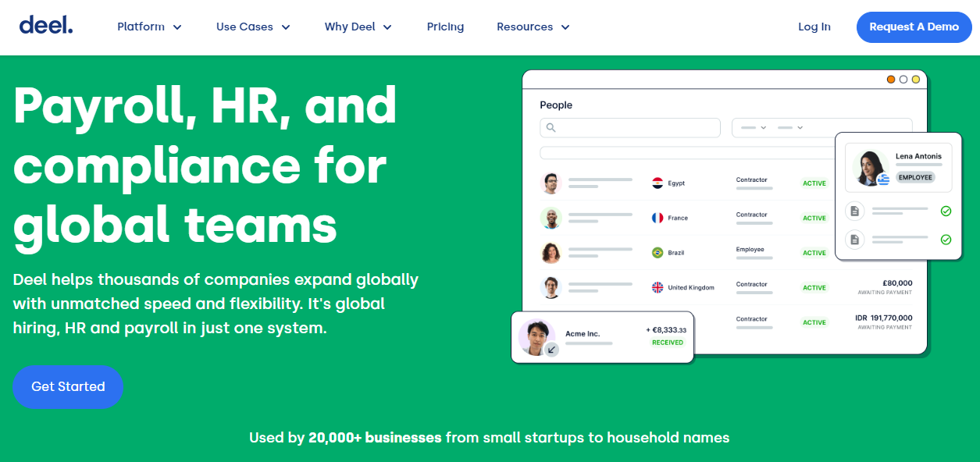This screenshot has width=980, height=462.
Task: Click the search magnifier in the People panel
Action: click(551, 127)
